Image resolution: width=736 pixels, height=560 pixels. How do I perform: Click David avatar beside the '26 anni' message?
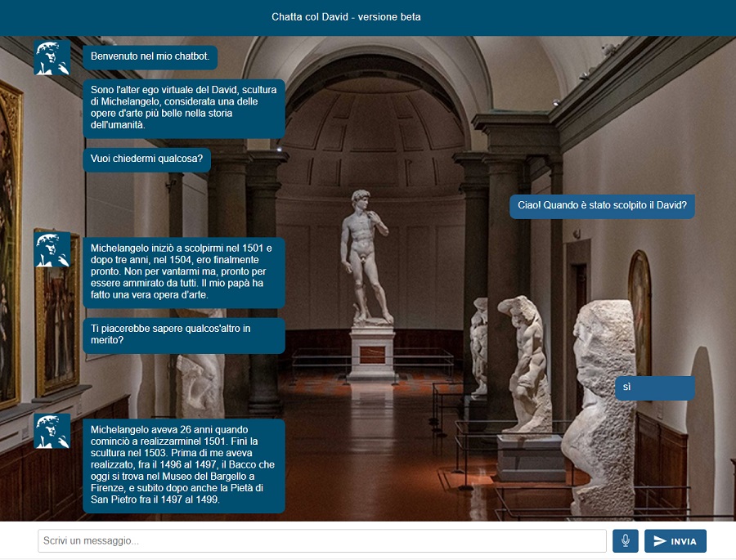coord(52,431)
